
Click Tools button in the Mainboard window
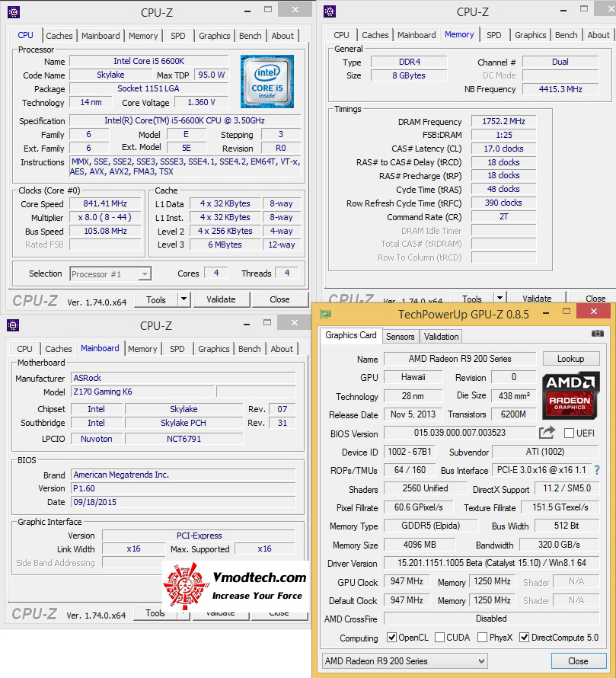click(x=155, y=612)
